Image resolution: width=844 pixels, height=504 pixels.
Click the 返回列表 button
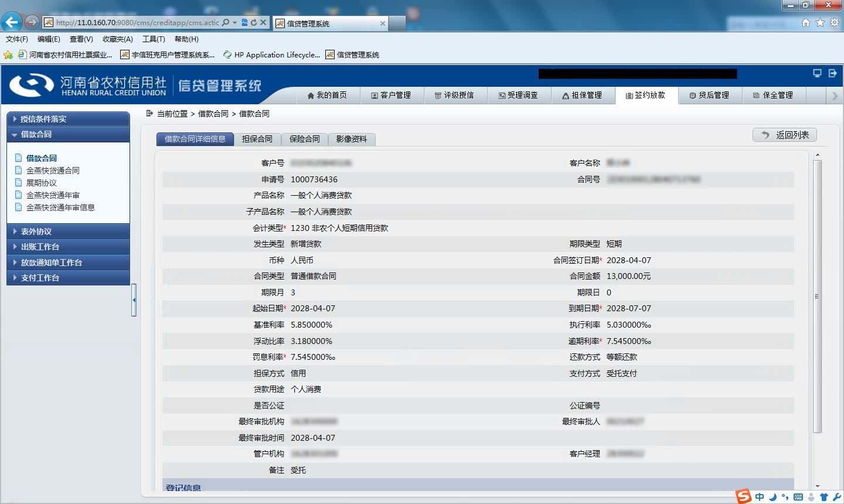click(x=785, y=135)
